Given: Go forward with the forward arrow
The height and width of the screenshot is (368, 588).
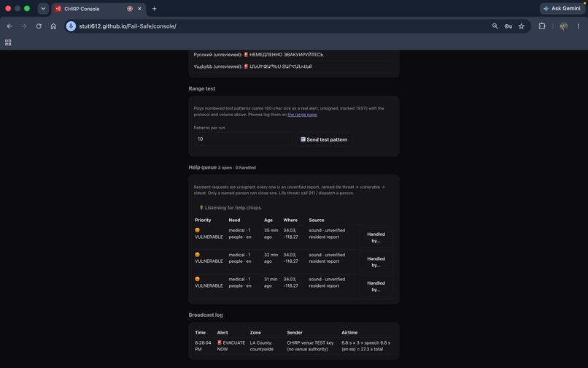Looking at the screenshot, I should 24,26.
